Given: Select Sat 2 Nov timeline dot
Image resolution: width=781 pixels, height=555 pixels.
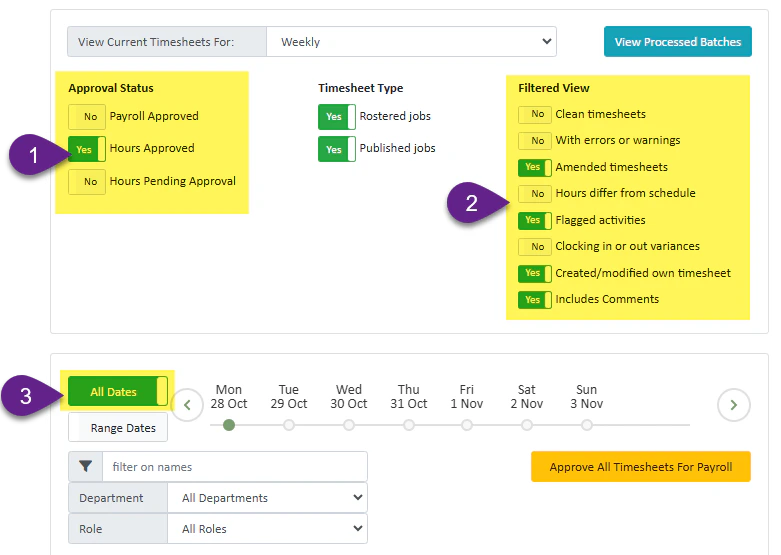Looking at the screenshot, I should coord(527,425).
